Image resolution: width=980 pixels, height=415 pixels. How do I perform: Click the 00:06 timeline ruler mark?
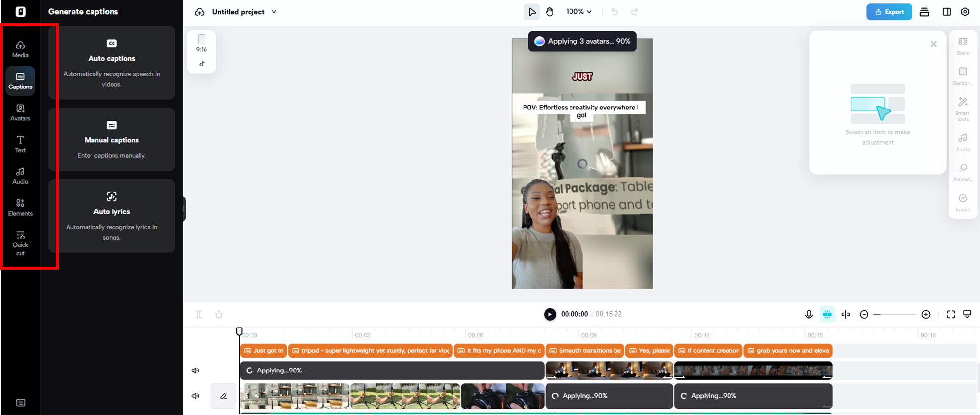pyautogui.click(x=476, y=335)
